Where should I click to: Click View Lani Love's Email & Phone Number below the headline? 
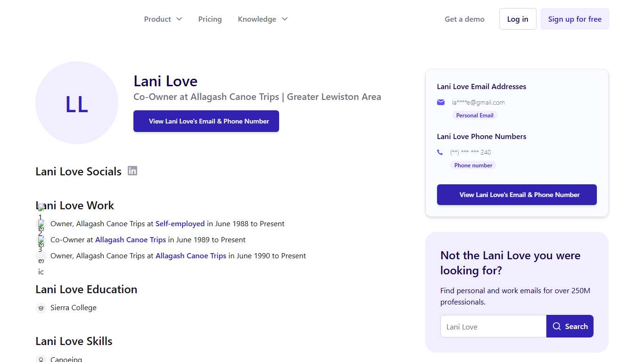coord(206,121)
